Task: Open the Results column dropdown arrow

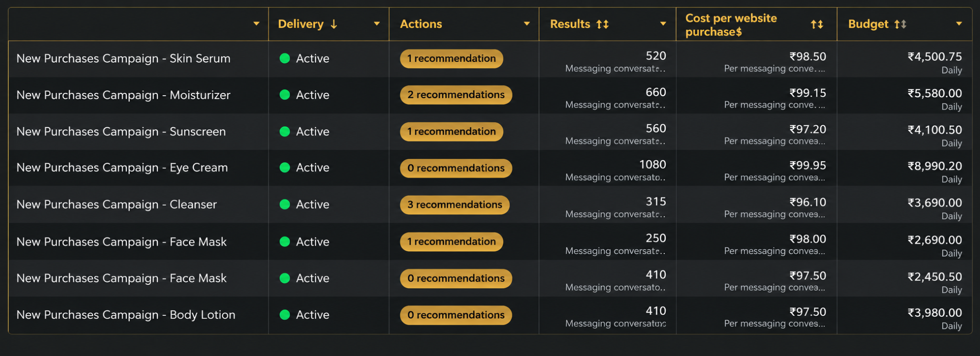Action: coord(663,23)
